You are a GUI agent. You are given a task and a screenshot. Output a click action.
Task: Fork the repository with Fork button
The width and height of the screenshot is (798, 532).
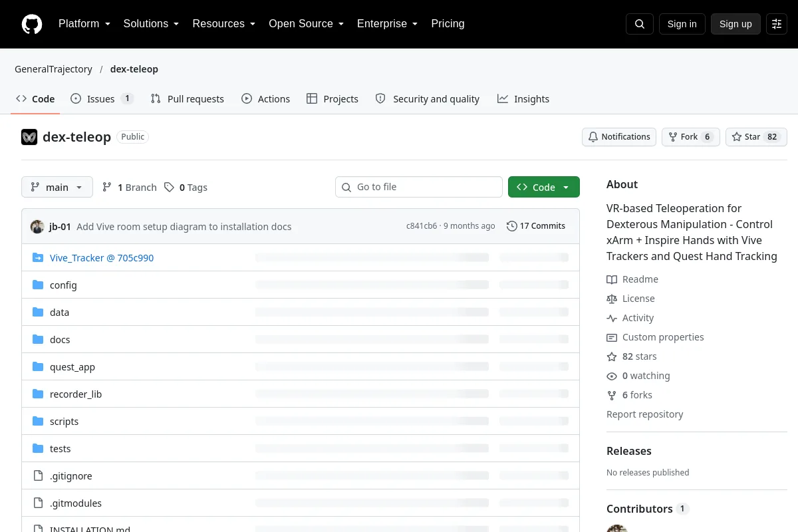[691, 137]
